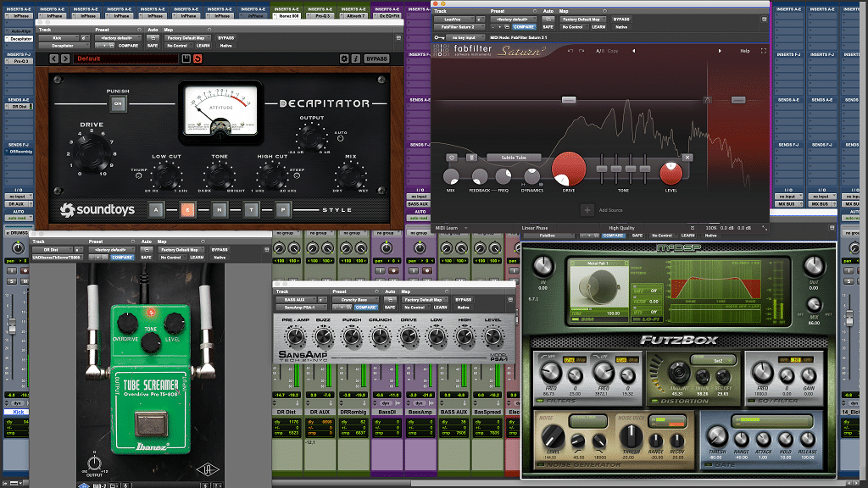Open Decapitator Kick track selector dropdown
Viewport: 868px width, 488px height.
59,38
